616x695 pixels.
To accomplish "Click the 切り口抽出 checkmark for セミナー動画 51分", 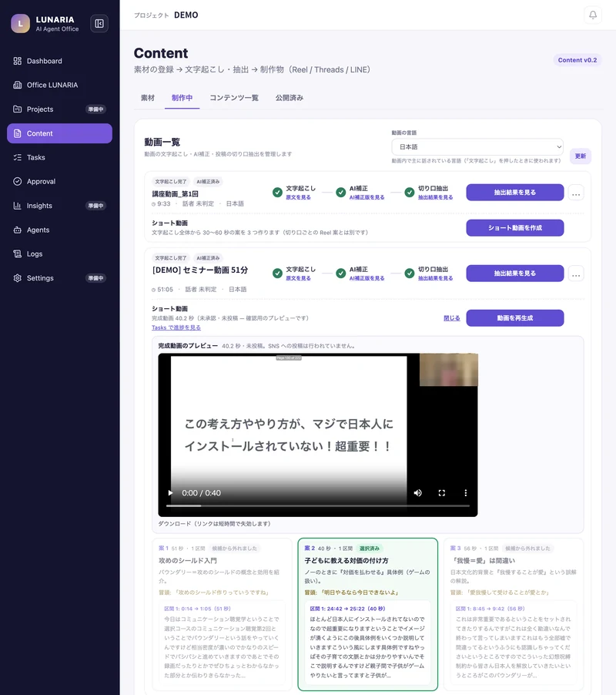I will [410, 274].
